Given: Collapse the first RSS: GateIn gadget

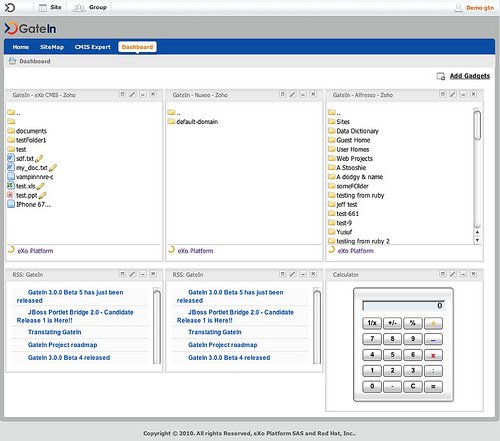Looking at the screenshot, I should [143, 274].
